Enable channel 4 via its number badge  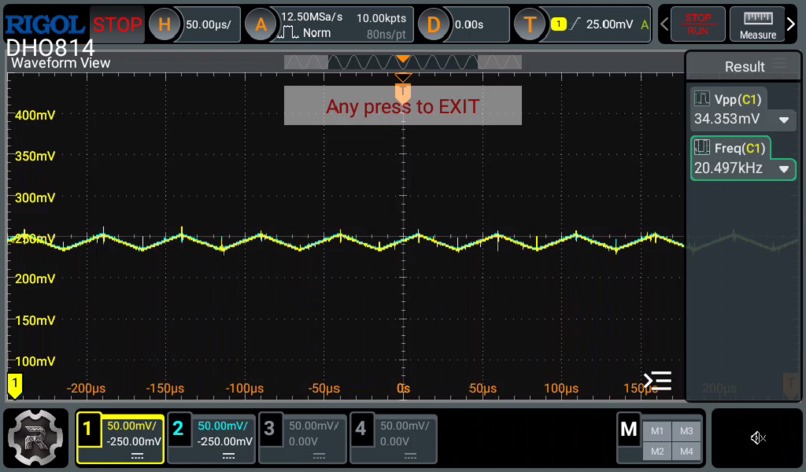coord(361,429)
